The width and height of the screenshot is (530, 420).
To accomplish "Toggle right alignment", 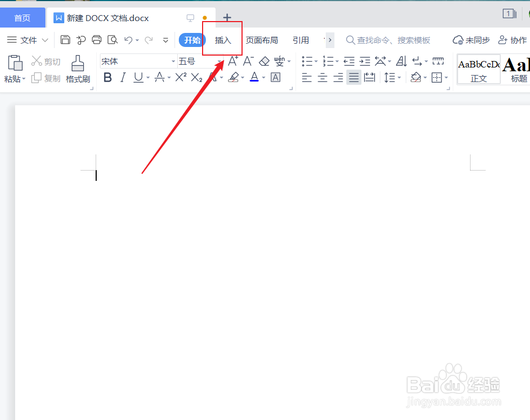I will (338, 78).
